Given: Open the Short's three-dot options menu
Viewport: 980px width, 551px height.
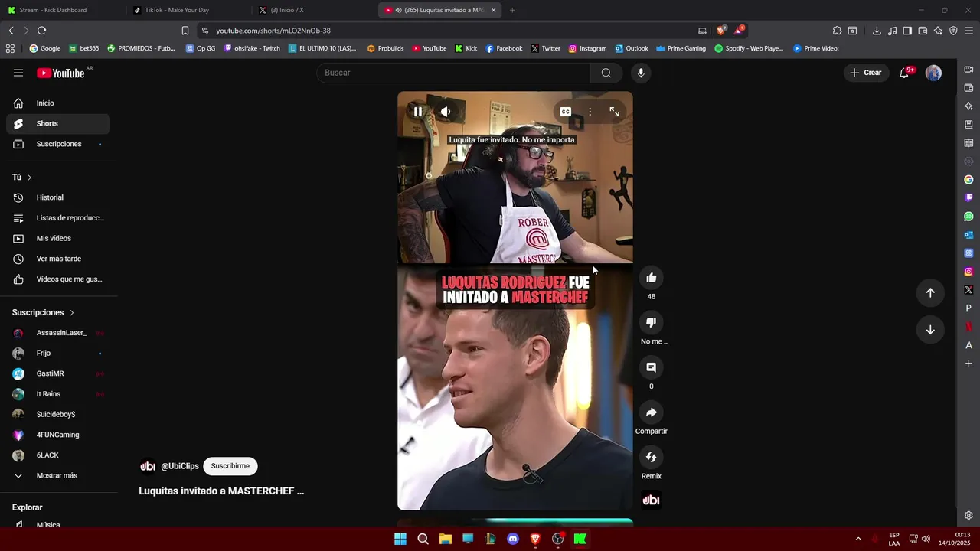Looking at the screenshot, I should (x=590, y=112).
